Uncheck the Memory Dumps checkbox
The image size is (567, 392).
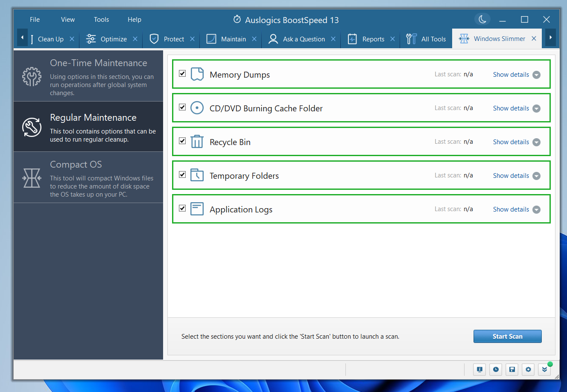[x=182, y=73]
